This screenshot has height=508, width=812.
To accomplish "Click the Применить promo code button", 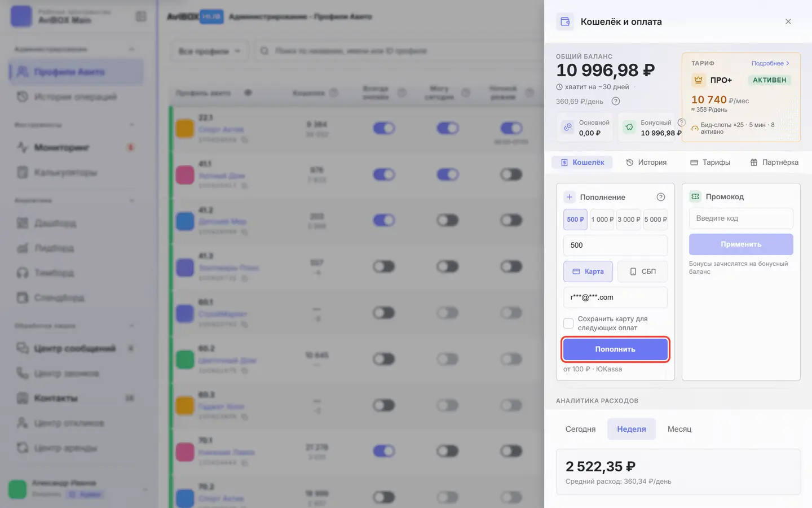I will coord(741,244).
